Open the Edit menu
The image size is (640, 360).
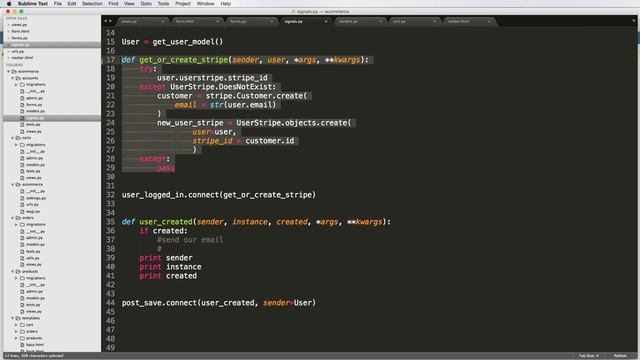click(x=72, y=4)
